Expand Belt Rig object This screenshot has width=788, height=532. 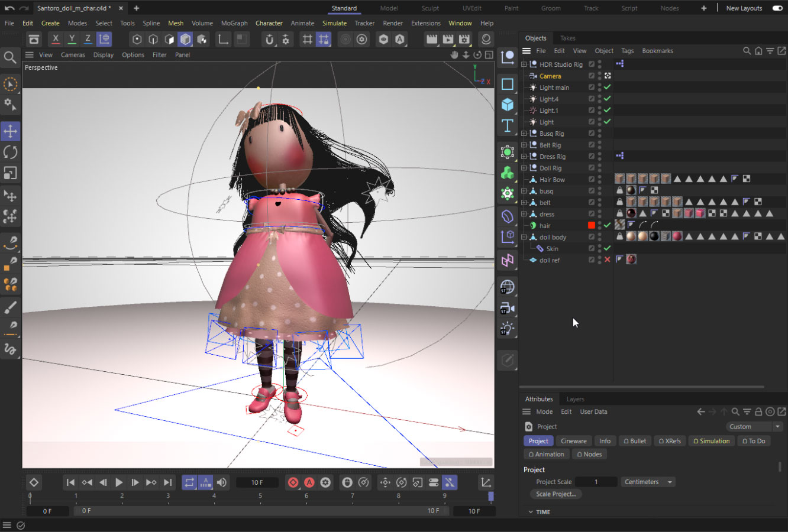point(524,145)
